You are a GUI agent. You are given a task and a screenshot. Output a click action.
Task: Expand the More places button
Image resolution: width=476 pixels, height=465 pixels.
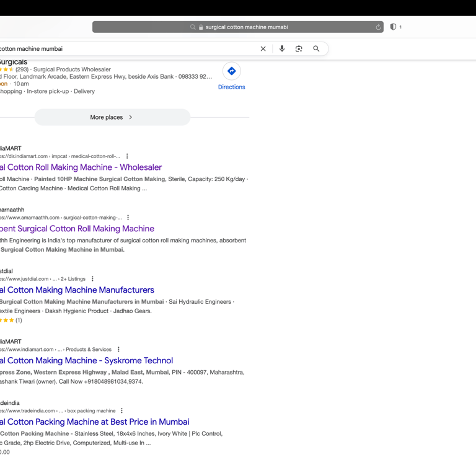pos(112,117)
